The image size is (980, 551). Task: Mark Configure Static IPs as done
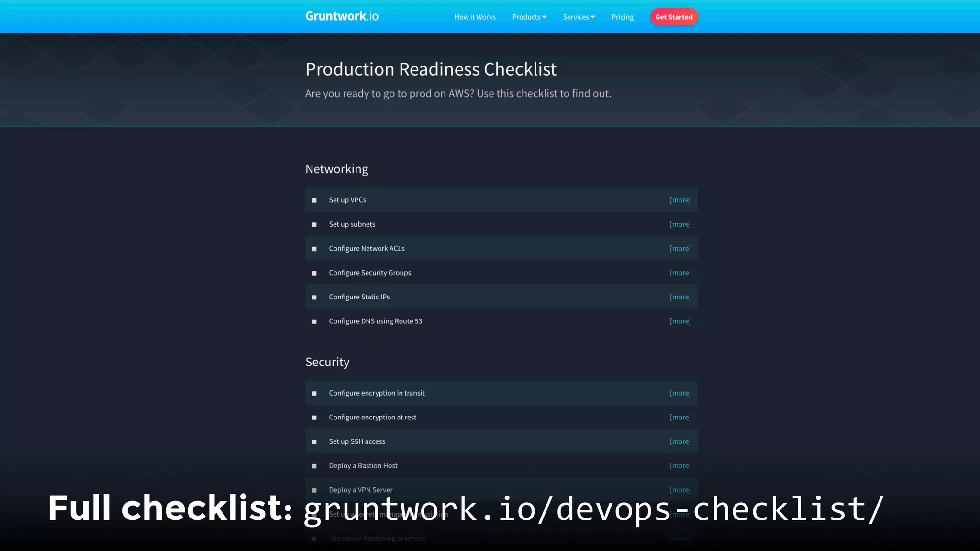(314, 298)
